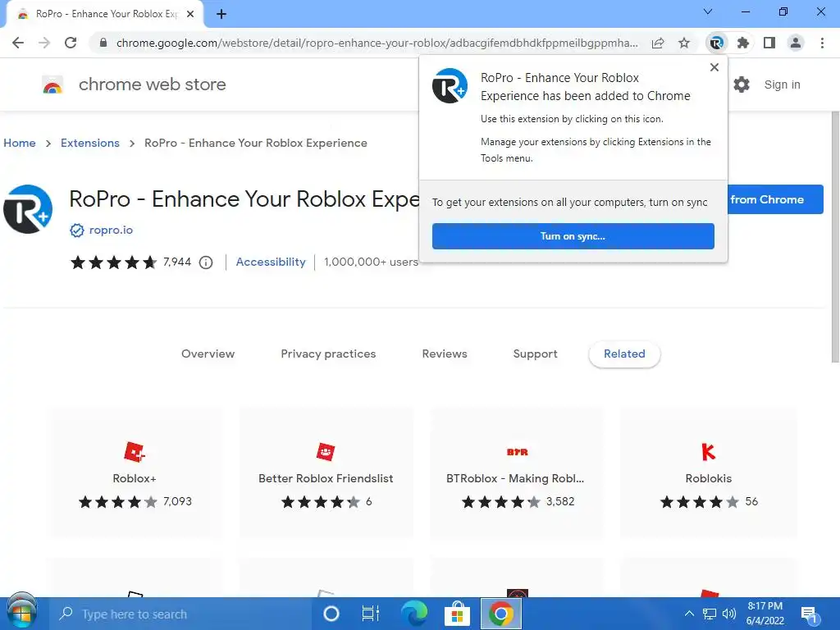Open the Chrome profile avatar menu
This screenshot has height=630, width=840.
796,43
